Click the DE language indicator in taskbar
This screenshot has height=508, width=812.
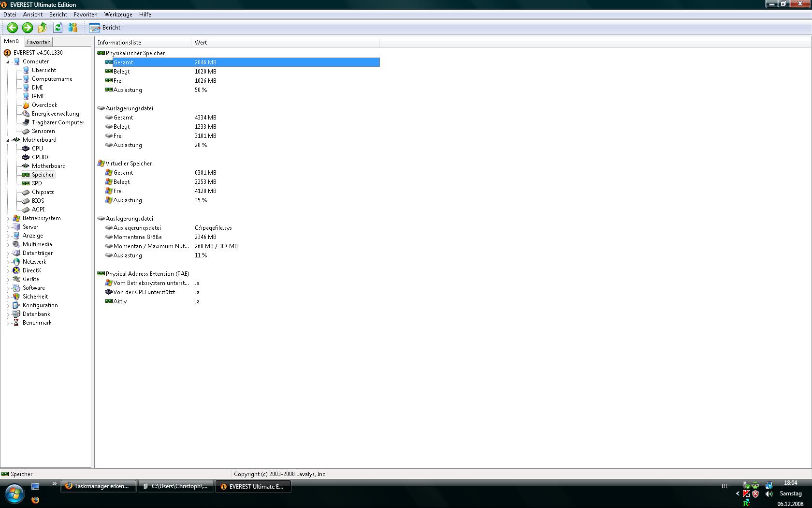pos(725,486)
